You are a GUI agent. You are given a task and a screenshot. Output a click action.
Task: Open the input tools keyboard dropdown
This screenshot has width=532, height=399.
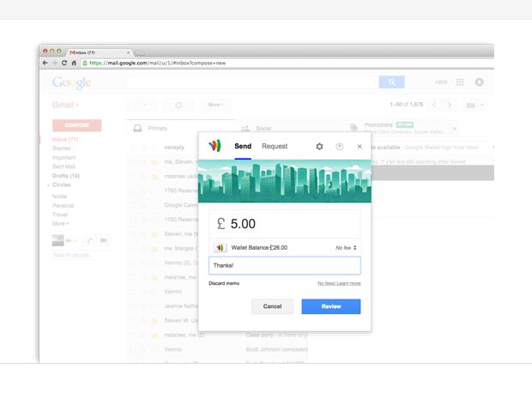(475, 106)
